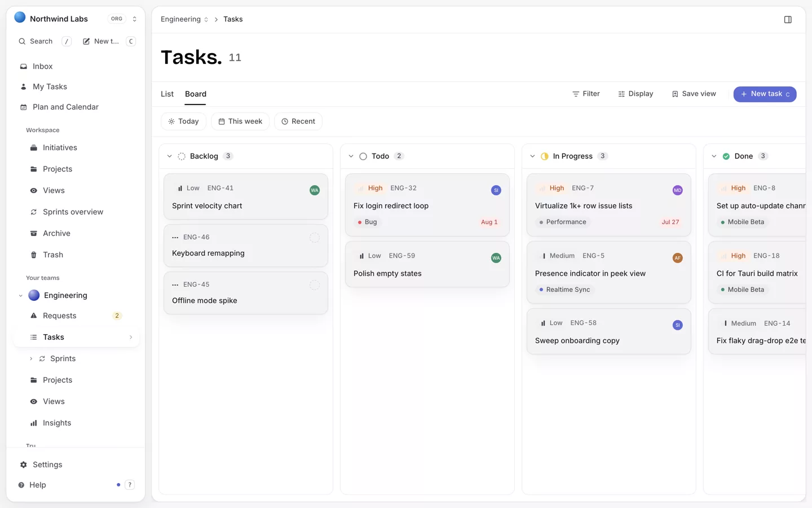The height and width of the screenshot is (508, 812).
Task: Click the Initiatives icon under Workspace
Action: pyautogui.click(x=34, y=148)
